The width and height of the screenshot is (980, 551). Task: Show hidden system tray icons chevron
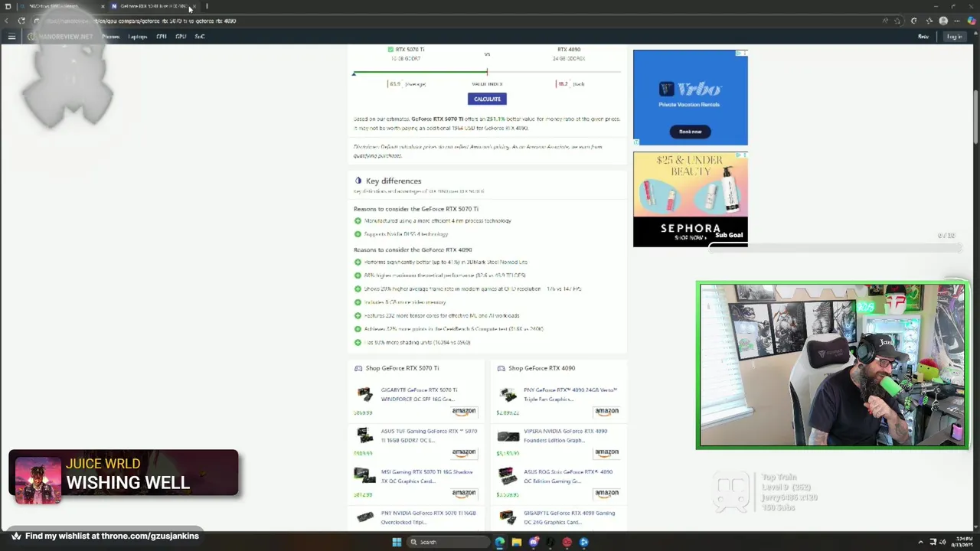pos(921,542)
